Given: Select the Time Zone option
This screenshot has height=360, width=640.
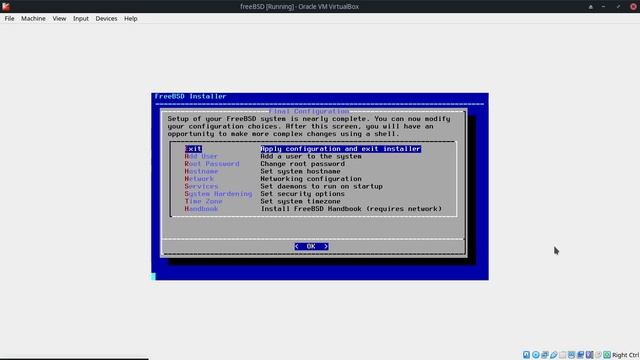Looking at the screenshot, I should coord(203,201).
